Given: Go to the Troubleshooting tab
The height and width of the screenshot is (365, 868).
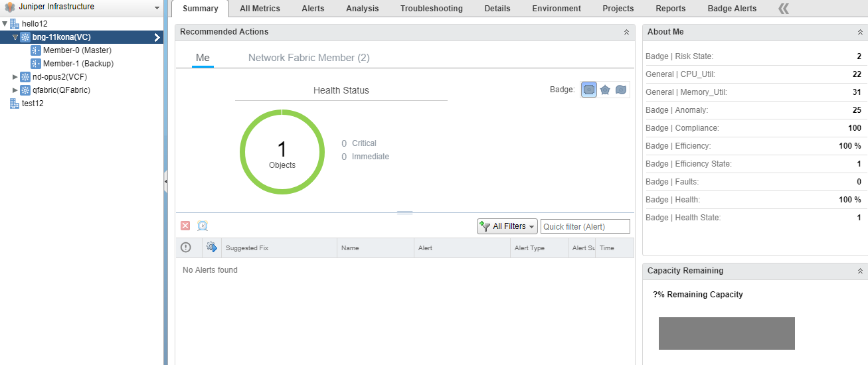Looking at the screenshot, I should 432,9.
